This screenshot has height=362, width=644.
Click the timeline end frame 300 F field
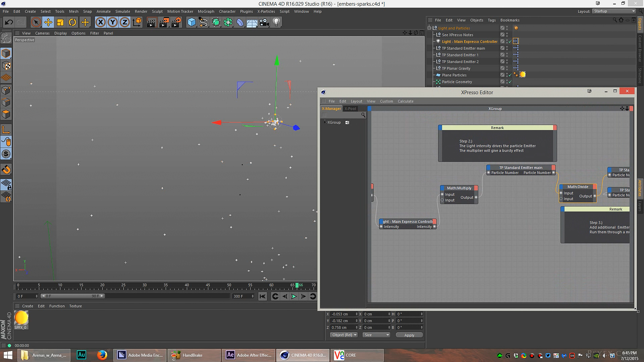[x=243, y=296]
